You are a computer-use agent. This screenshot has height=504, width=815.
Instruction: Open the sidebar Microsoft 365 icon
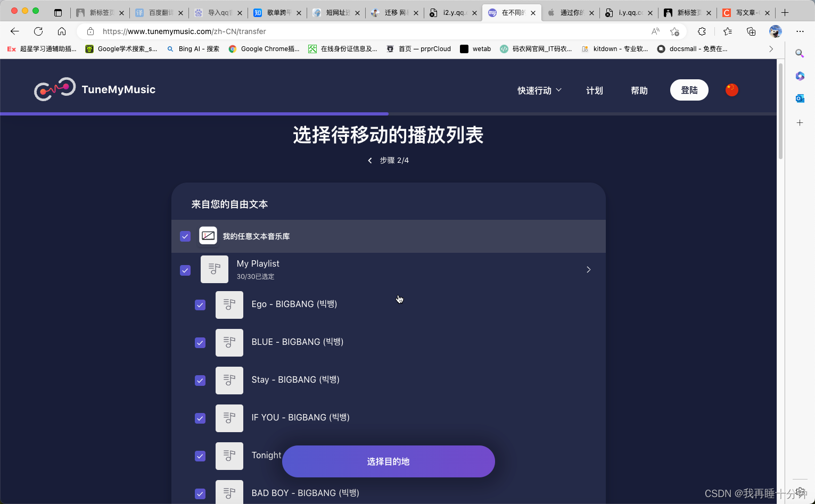[x=800, y=76]
